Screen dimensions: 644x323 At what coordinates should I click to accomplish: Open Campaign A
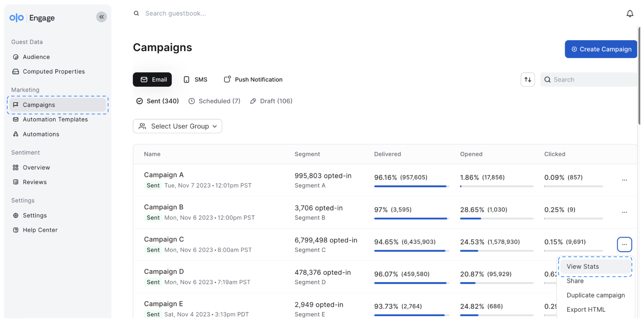click(164, 175)
